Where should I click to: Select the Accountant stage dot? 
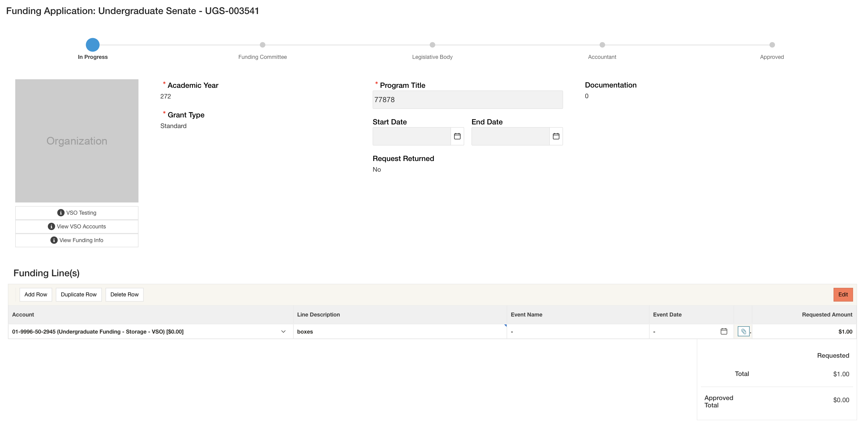(x=602, y=45)
